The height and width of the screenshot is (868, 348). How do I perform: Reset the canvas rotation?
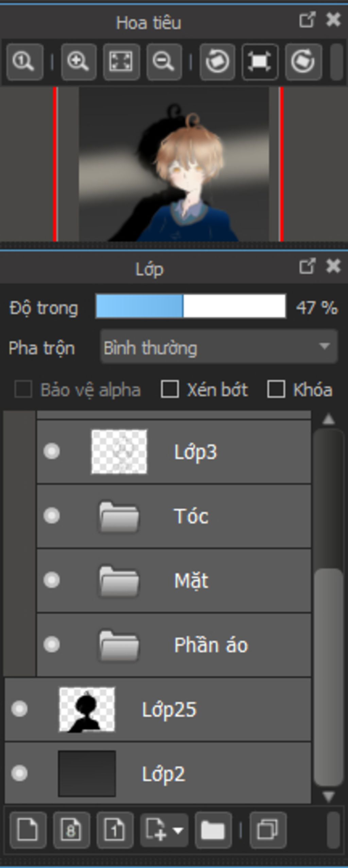coord(260,62)
